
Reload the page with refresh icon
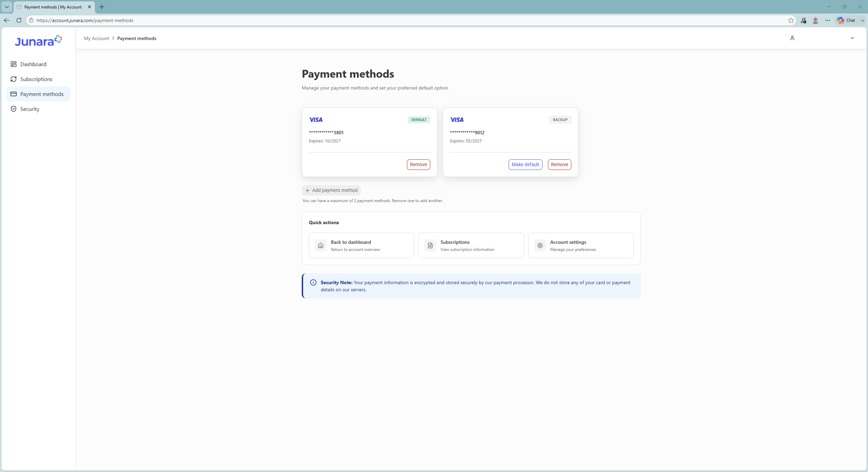[19, 20]
